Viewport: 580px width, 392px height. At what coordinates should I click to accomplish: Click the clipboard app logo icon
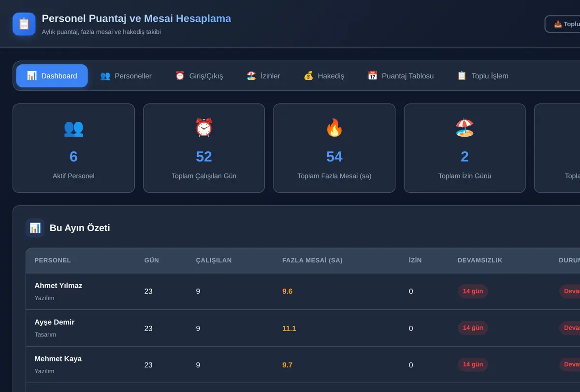tap(24, 24)
